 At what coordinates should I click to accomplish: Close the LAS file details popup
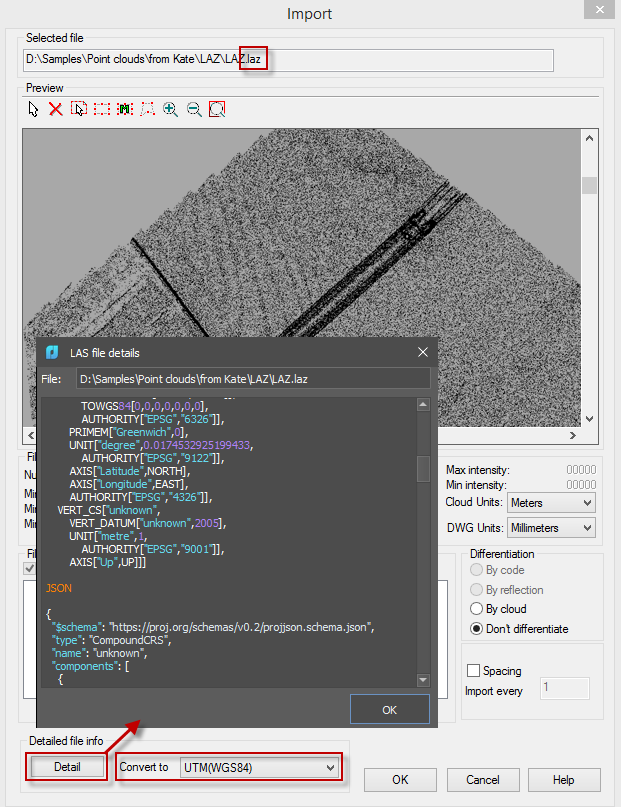(423, 352)
